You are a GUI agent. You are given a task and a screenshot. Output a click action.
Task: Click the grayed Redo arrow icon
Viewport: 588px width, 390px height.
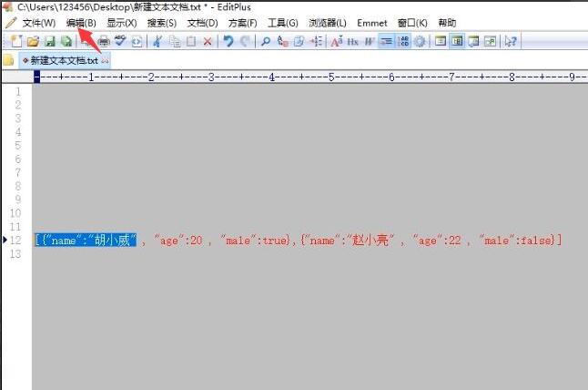(245, 41)
